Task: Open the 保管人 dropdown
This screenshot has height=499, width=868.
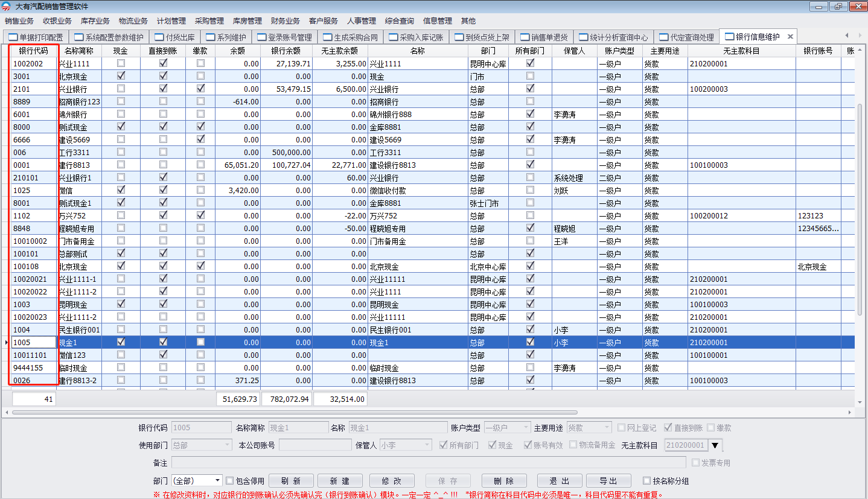Action: 427,445
